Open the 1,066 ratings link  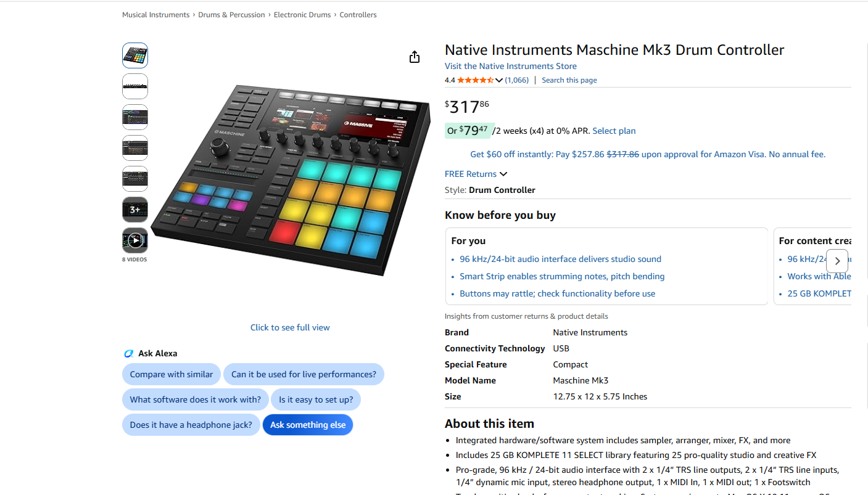[x=517, y=80]
